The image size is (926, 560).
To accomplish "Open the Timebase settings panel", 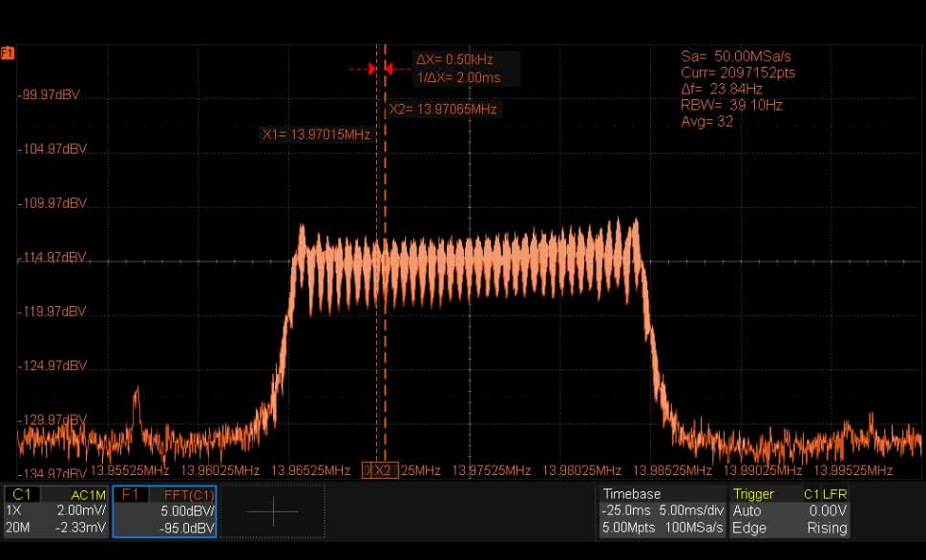I will (660, 511).
